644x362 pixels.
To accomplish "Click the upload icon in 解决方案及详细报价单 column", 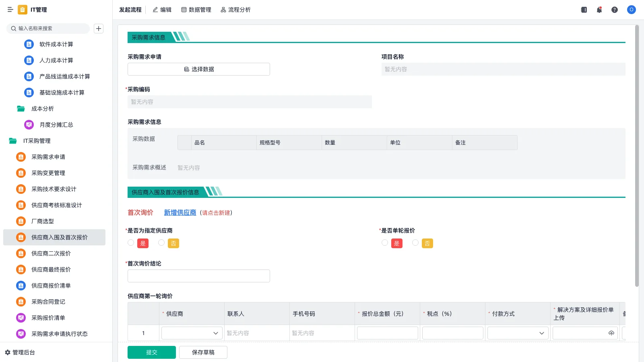I will [611, 333].
